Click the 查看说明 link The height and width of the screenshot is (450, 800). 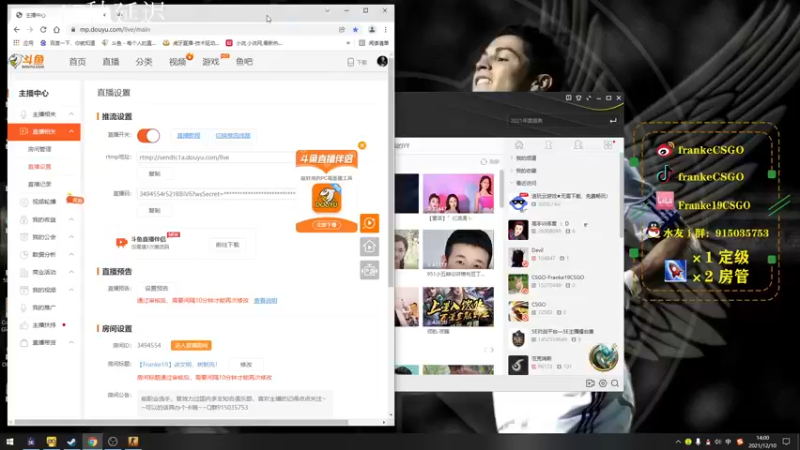(x=265, y=301)
